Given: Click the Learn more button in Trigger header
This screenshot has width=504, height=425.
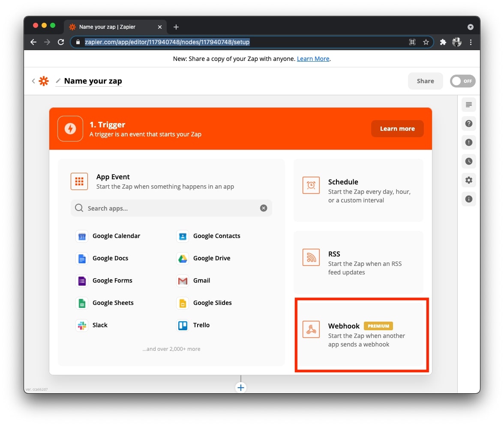Looking at the screenshot, I should [x=397, y=129].
